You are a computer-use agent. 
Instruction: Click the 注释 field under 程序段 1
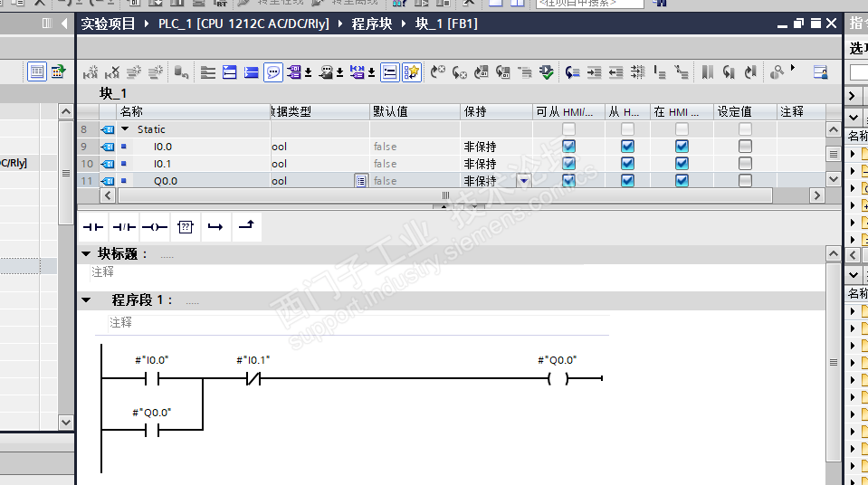tap(358, 323)
